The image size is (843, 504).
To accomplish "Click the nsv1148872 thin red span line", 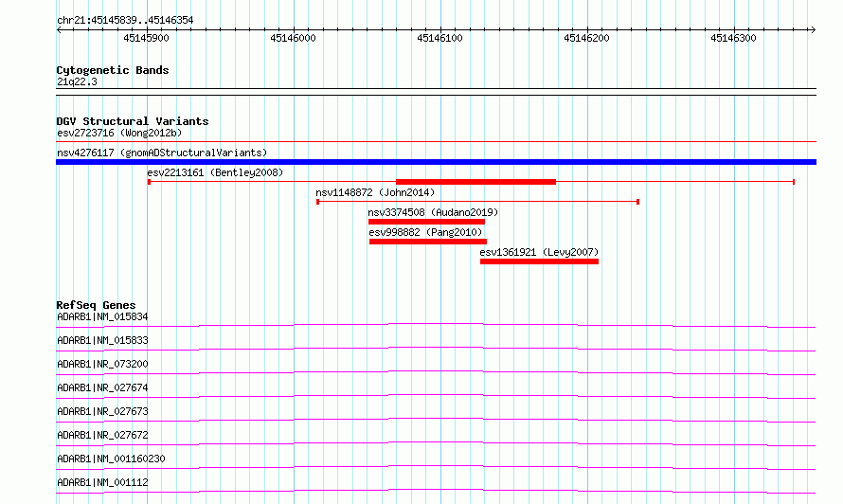I will point(478,202).
